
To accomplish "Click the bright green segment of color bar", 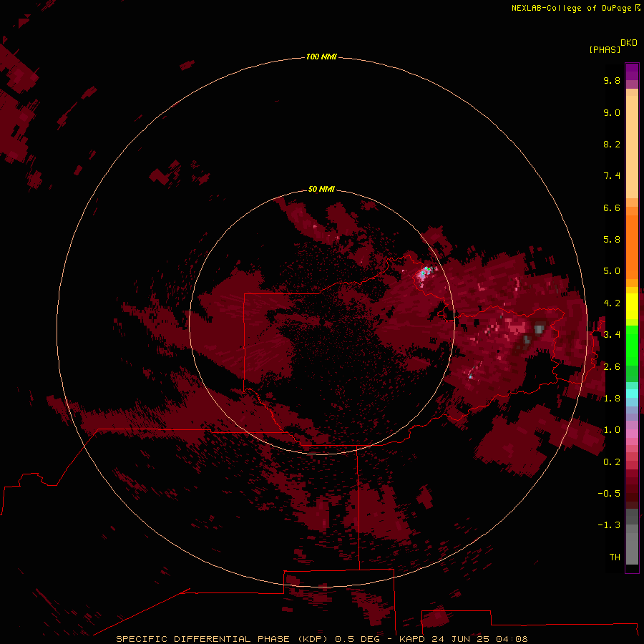I will [x=632, y=345].
